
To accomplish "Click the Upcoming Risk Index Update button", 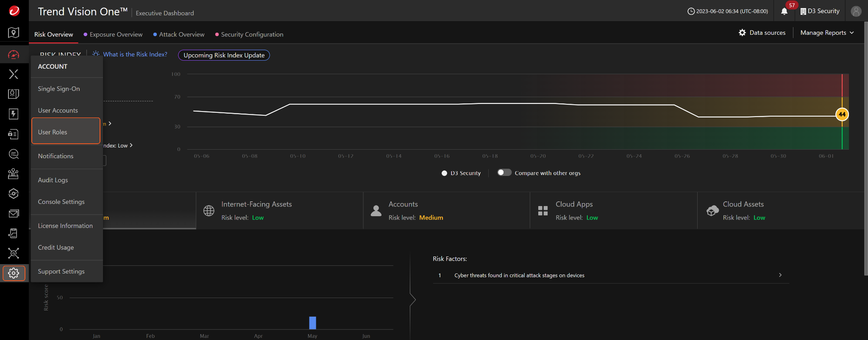I will 224,55.
